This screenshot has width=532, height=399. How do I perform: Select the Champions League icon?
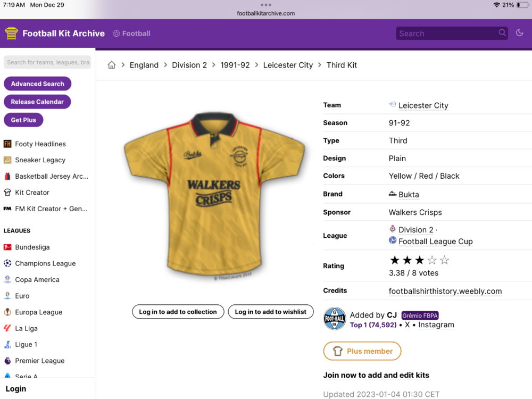pos(7,263)
